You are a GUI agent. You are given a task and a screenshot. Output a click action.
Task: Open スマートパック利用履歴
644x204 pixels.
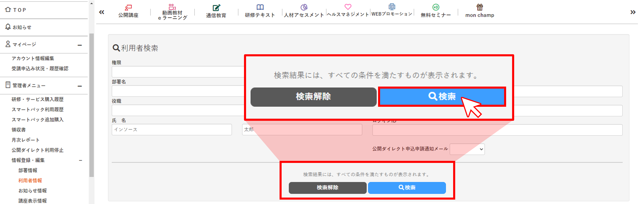(37, 109)
